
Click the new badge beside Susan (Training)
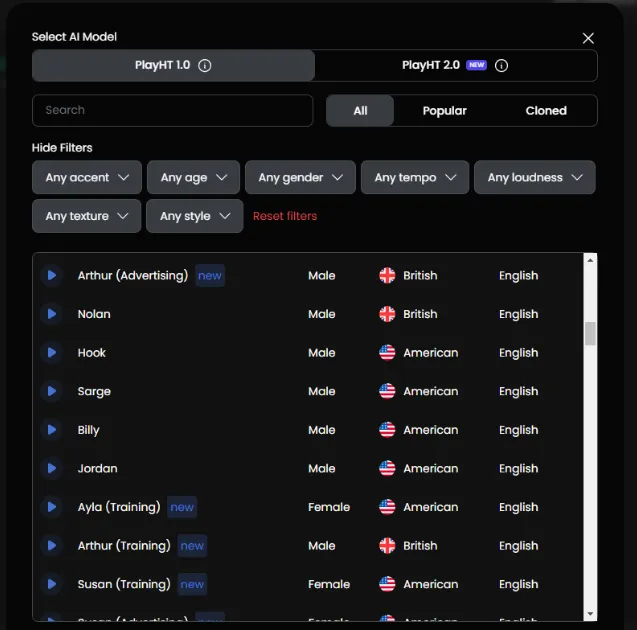tap(192, 584)
